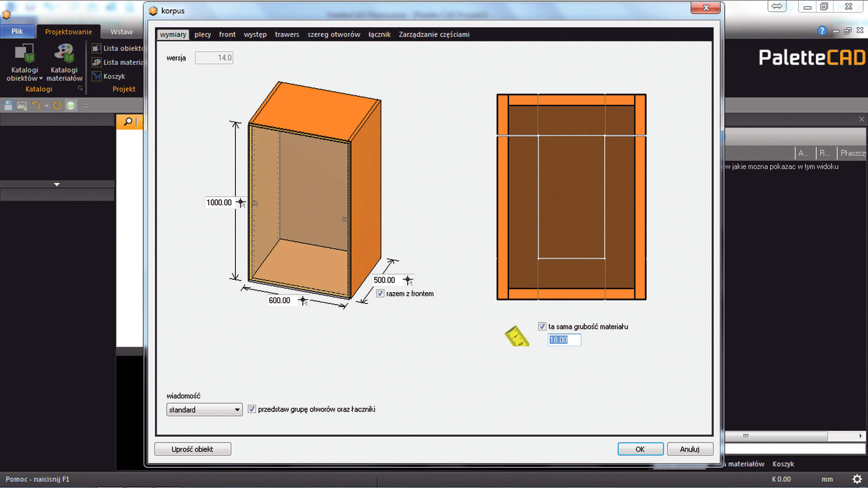Click the measure picker next to 600.00 width

click(x=303, y=300)
